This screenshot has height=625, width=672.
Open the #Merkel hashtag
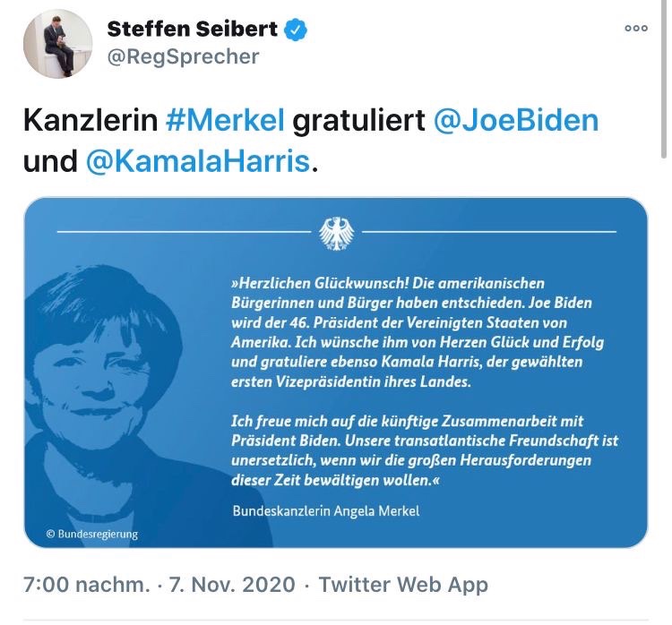point(225,119)
